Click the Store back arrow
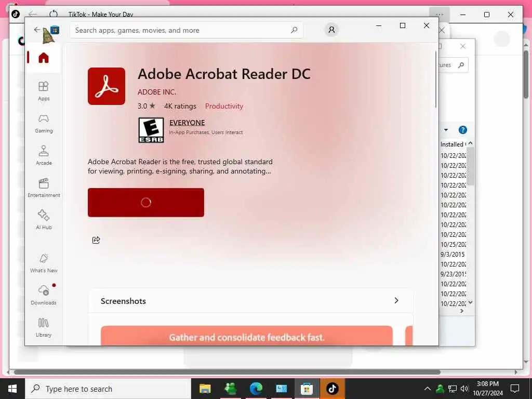 [x=37, y=30]
